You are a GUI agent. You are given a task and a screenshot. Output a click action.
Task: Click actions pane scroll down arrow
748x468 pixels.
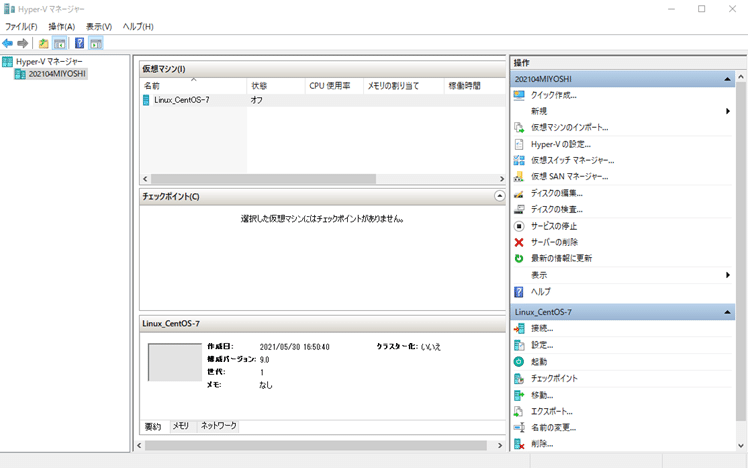point(740,446)
